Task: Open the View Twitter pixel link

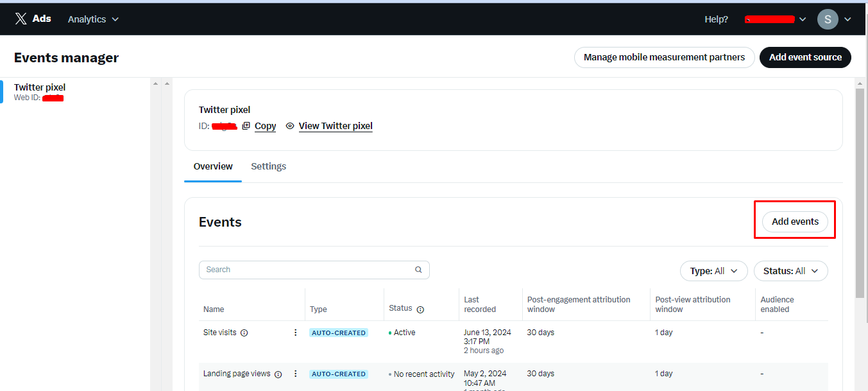Action: tap(336, 126)
